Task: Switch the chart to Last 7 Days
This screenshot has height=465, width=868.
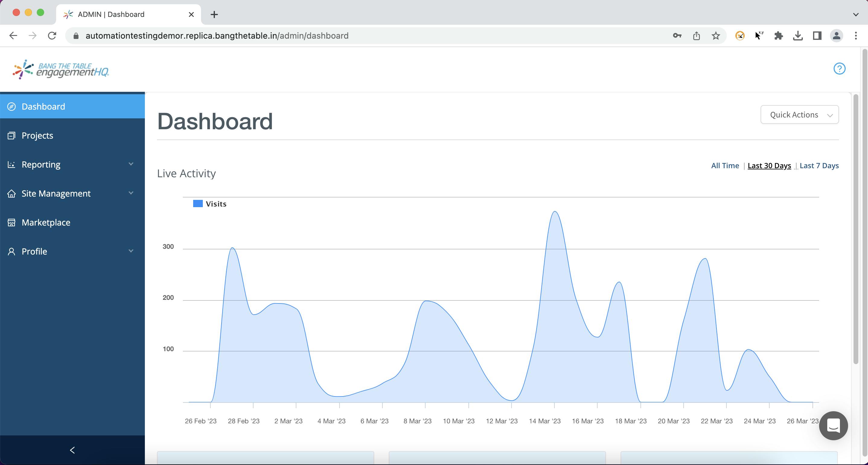Action: point(819,165)
